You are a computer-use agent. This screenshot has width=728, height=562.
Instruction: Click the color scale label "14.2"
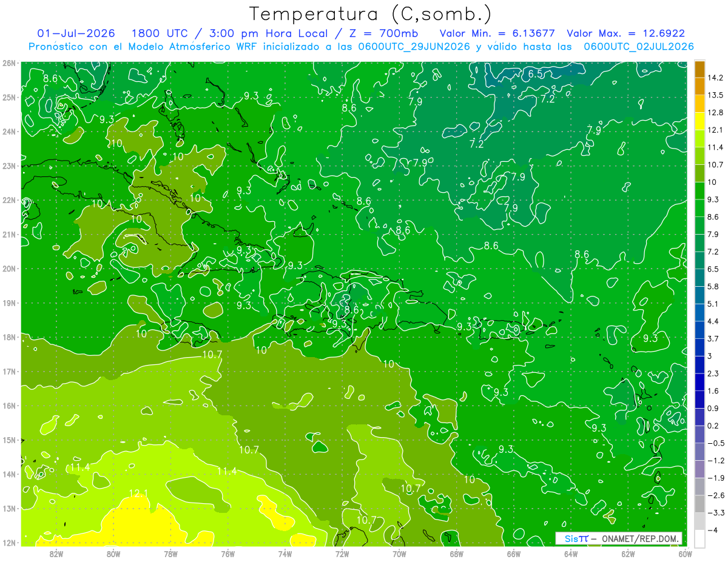[715, 78]
